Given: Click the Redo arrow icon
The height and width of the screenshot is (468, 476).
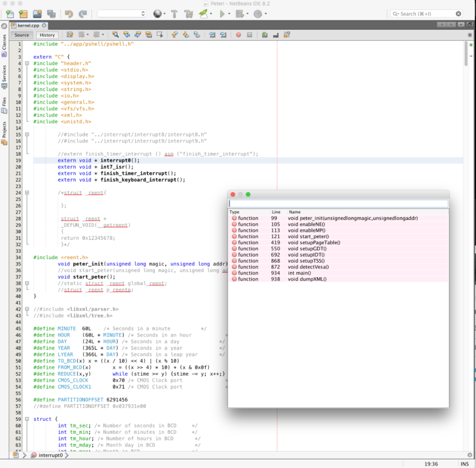Looking at the screenshot, I should [82, 14].
